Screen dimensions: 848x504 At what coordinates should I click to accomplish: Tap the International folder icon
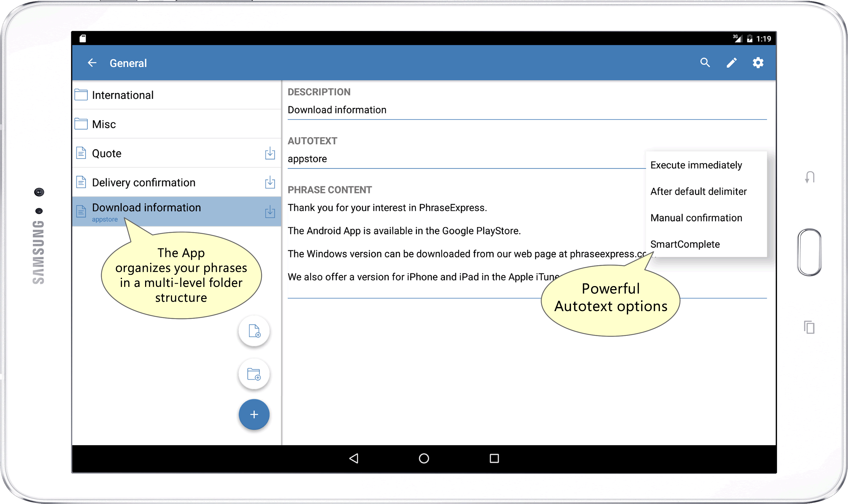81,95
